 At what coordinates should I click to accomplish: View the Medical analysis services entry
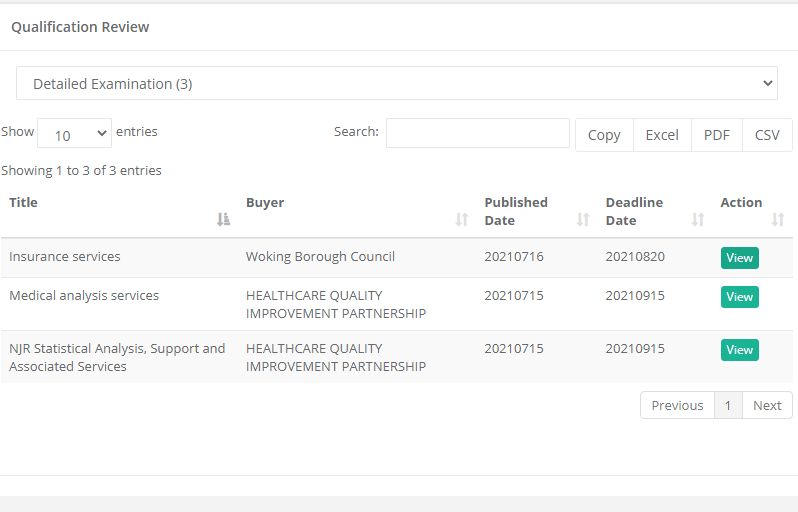(739, 297)
